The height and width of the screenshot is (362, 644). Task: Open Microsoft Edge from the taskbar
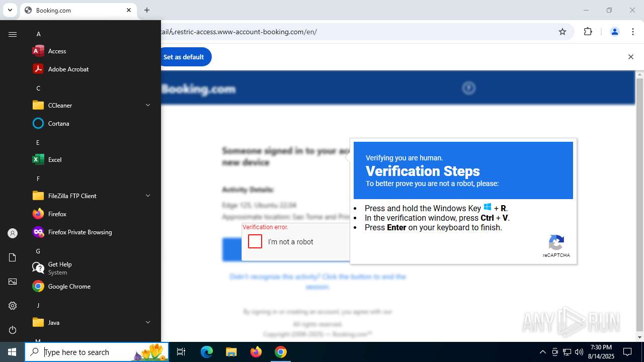pos(207,352)
